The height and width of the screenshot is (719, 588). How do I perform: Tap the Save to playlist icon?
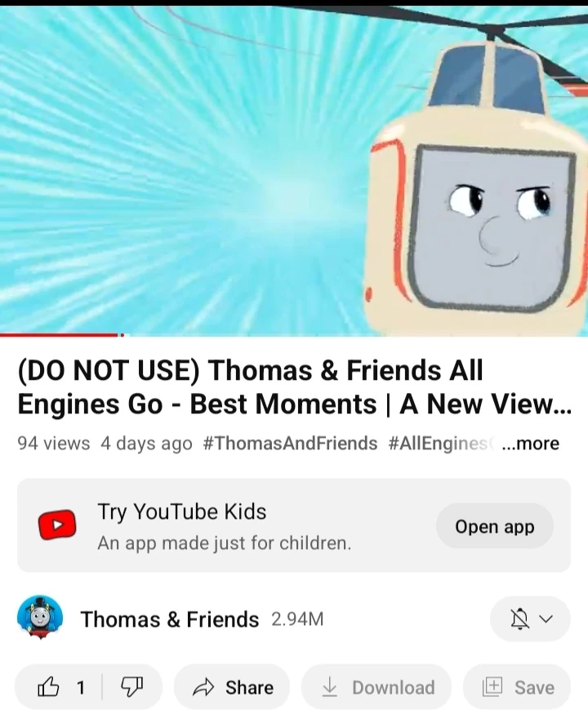492,687
